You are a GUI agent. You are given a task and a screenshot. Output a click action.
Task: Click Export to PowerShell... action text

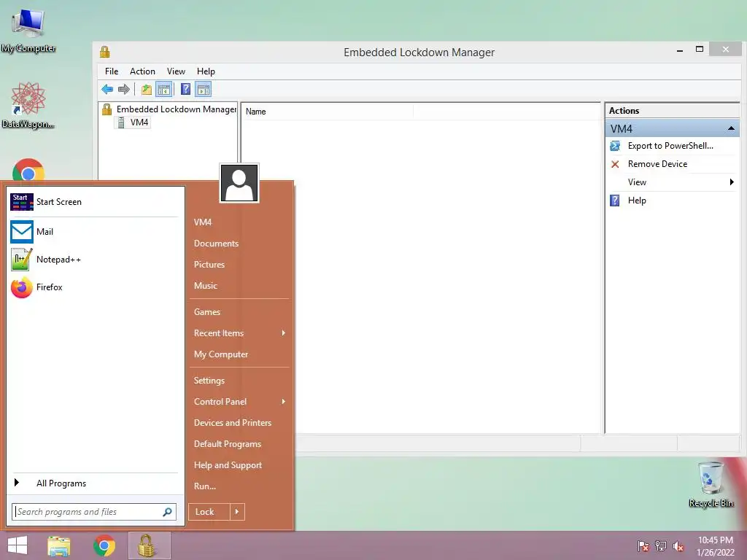670,146
